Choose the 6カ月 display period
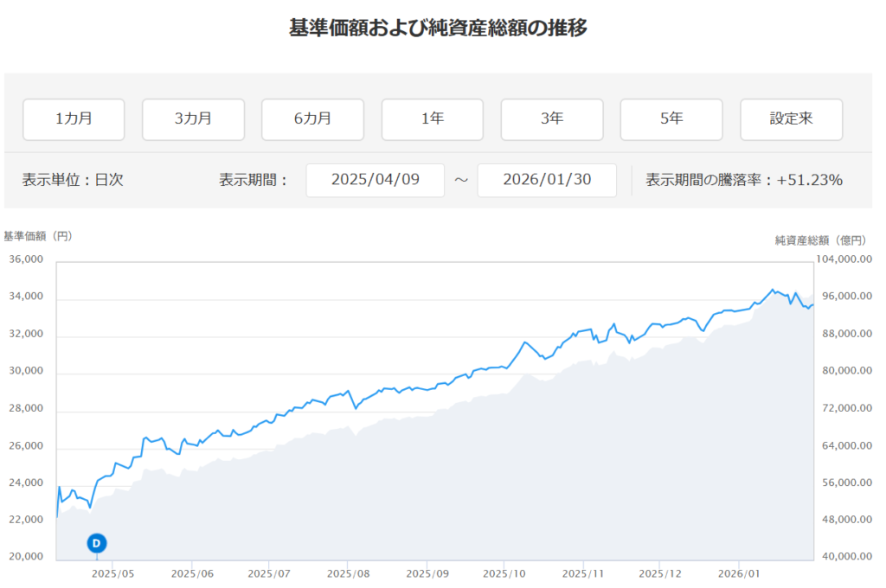Viewport: 886px width, 588px height. pyautogui.click(x=312, y=119)
